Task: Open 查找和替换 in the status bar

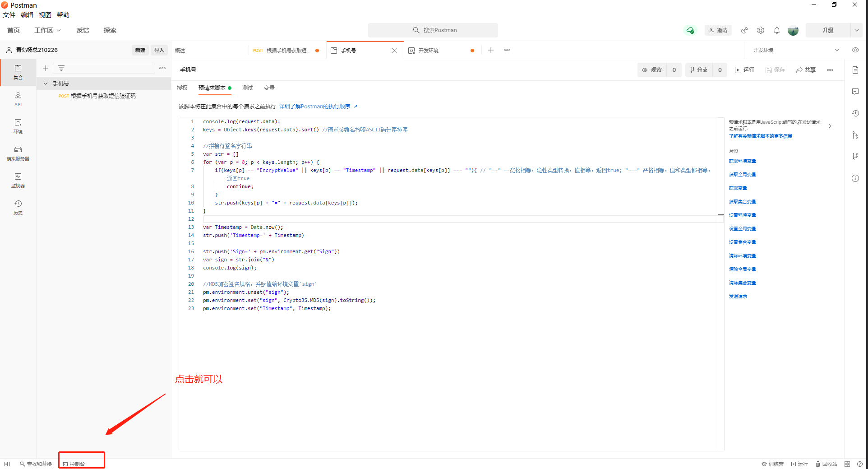Action: click(x=36, y=464)
